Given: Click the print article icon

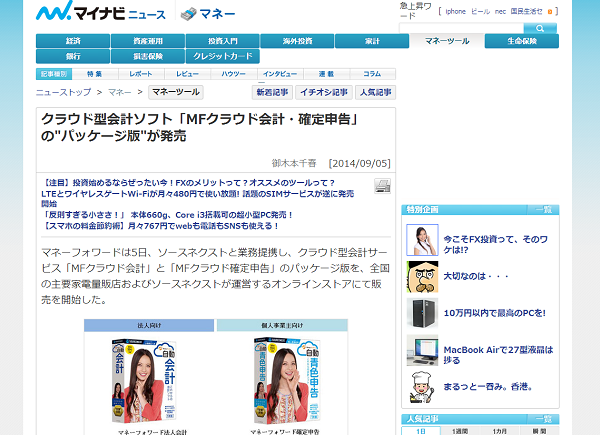Looking at the screenshot, I should tap(382, 186).
